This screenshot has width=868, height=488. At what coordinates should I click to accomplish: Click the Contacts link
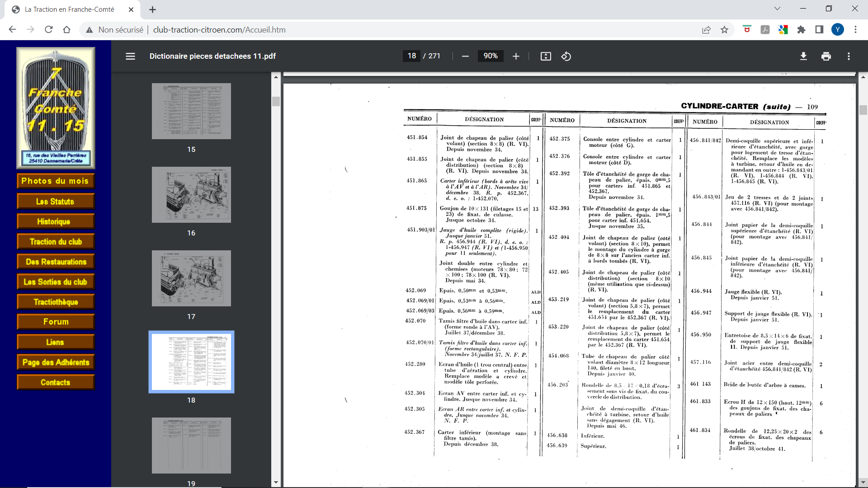point(56,382)
